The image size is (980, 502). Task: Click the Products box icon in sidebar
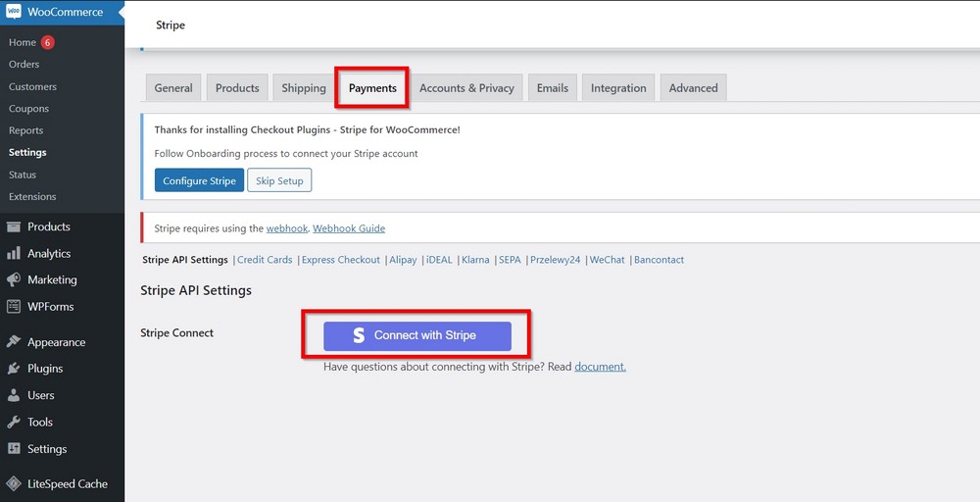pyautogui.click(x=13, y=226)
